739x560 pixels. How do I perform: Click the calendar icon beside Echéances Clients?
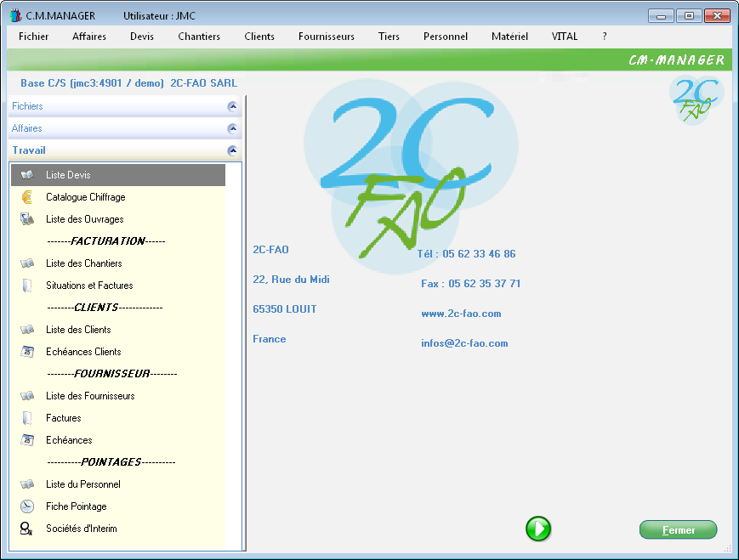pos(27,351)
